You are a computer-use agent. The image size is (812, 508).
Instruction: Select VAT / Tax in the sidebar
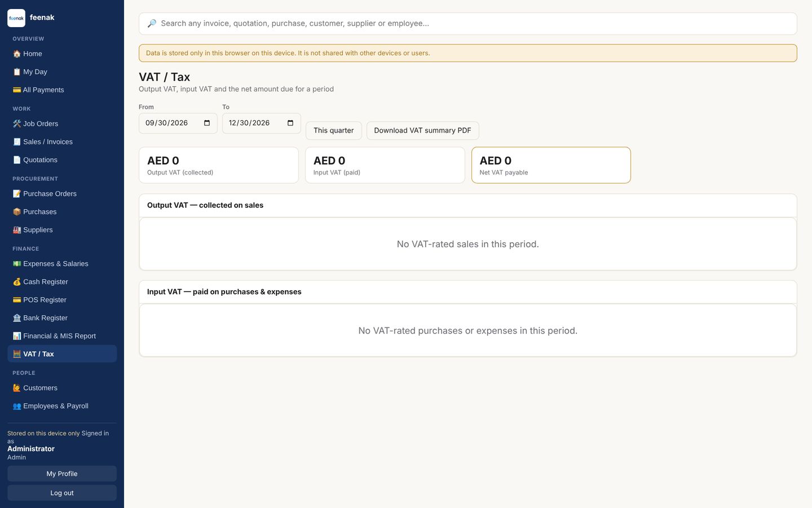click(62, 354)
